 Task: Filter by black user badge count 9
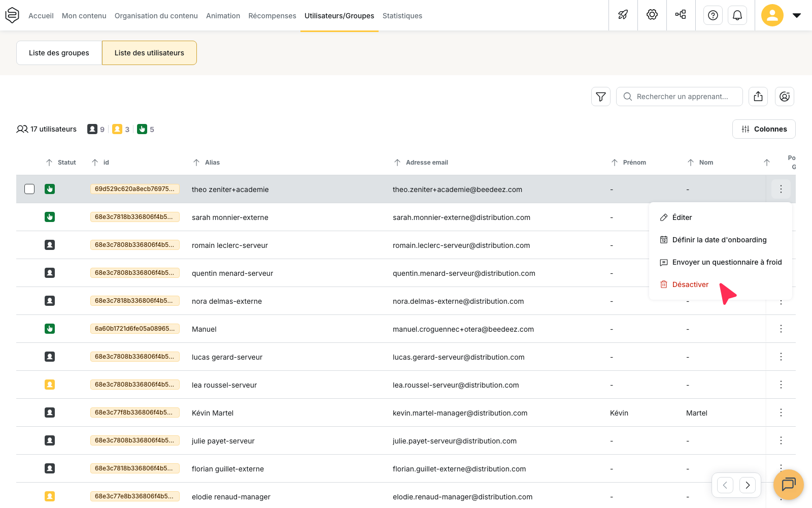96,129
